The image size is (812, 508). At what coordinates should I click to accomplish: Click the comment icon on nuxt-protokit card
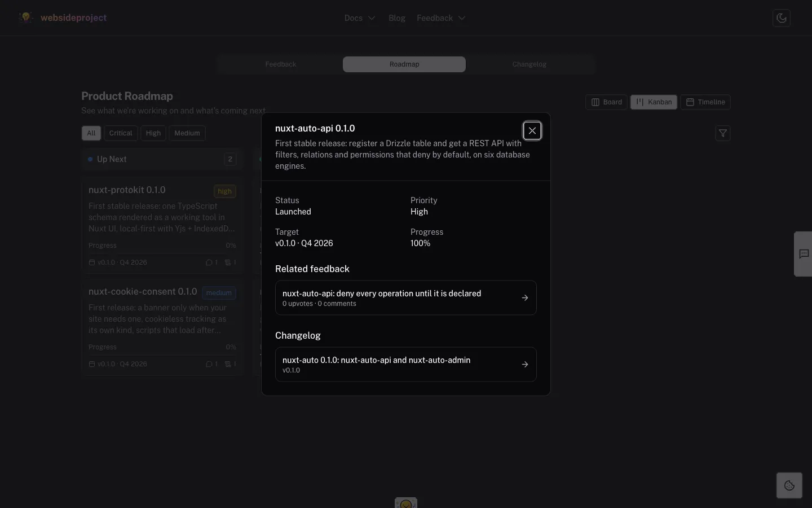(209, 262)
